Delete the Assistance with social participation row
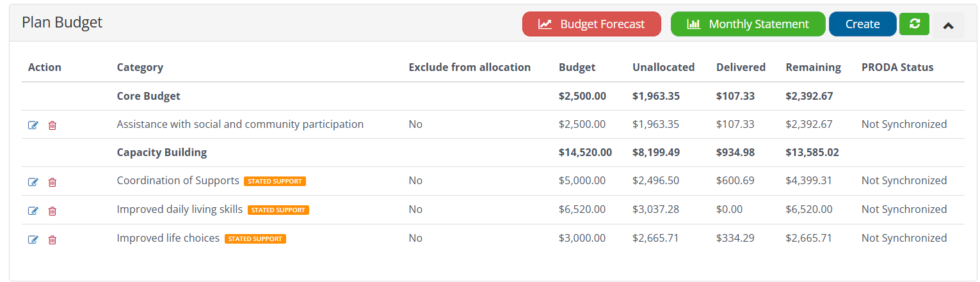The height and width of the screenshot is (282, 980). click(52, 125)
